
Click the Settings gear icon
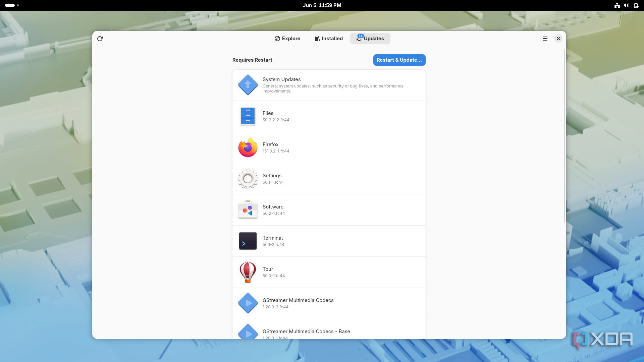point(248,179)
